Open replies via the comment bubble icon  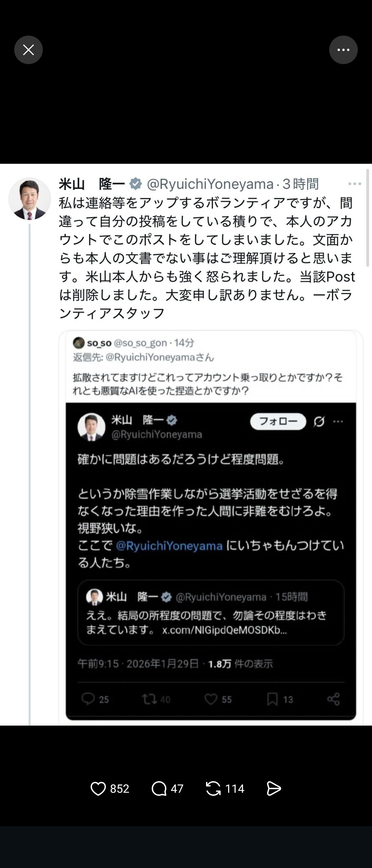click(x=159, y=789)
